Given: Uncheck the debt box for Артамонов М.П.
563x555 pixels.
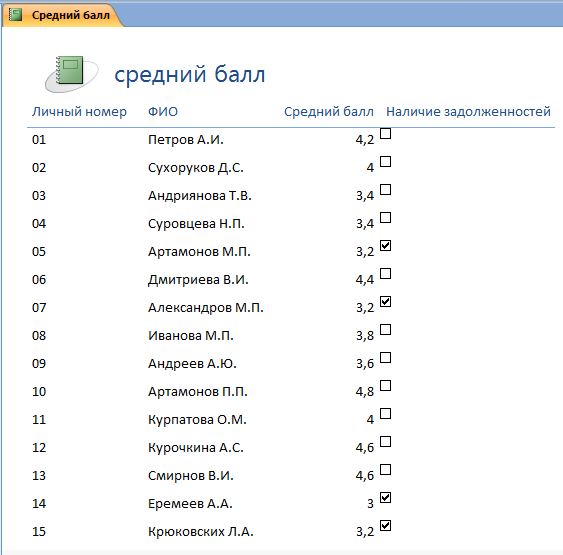Looking at the screenshot, I should pyautogui.click(x=385, y=246).
